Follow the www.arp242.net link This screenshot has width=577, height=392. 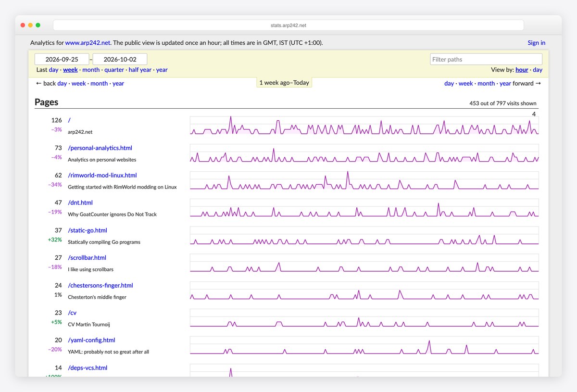(88, 43)
